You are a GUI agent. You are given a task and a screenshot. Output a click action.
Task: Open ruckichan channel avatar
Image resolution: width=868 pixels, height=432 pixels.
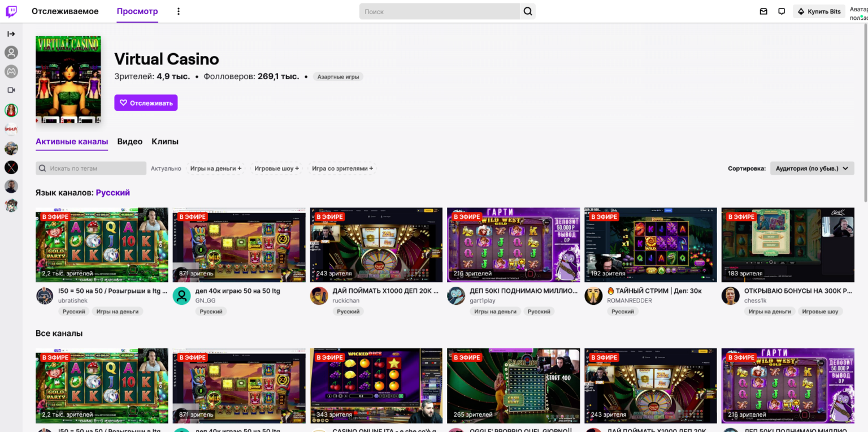tap(319, 296)
